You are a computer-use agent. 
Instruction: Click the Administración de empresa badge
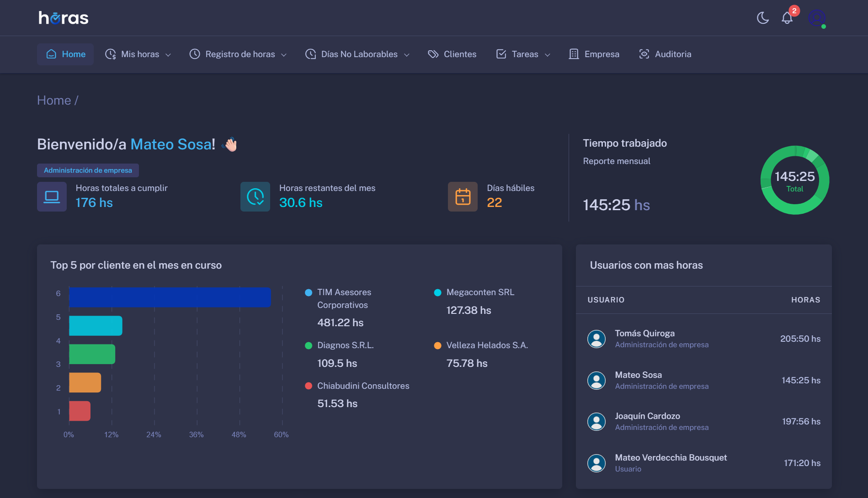[x=88, y=170]
